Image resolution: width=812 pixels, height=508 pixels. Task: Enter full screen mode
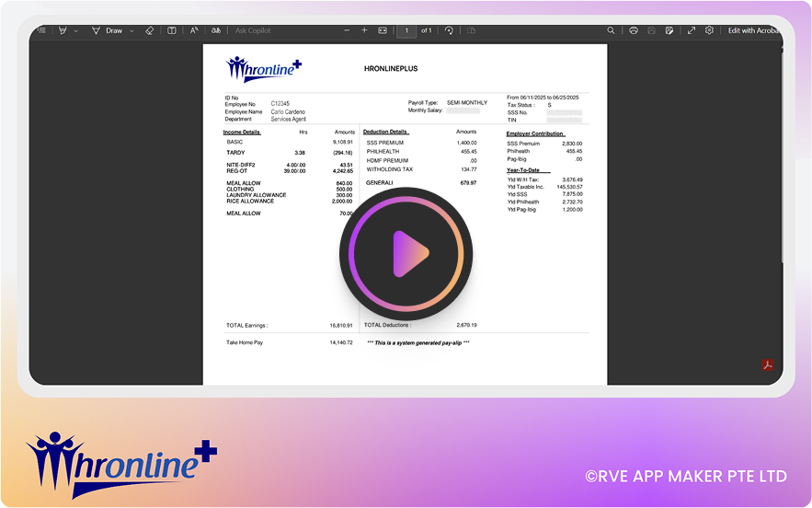tap(692, 30)
